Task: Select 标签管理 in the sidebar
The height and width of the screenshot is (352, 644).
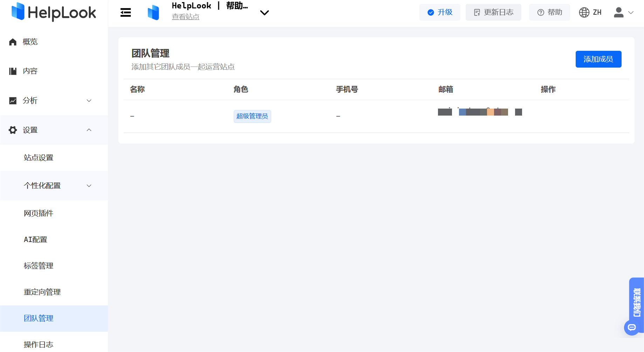Action: pyautogui.click(x=39, y=266)
